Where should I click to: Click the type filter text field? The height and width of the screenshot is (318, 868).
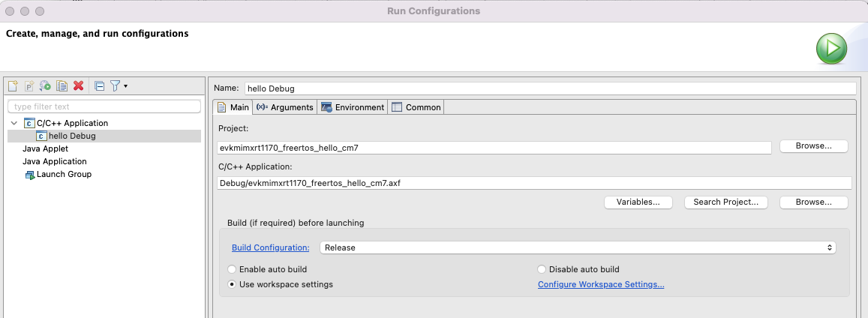104,106
